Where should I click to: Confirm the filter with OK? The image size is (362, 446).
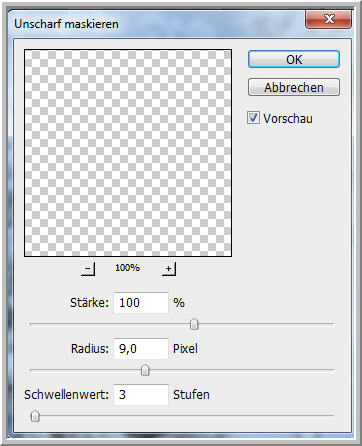[x=294, y=59]
